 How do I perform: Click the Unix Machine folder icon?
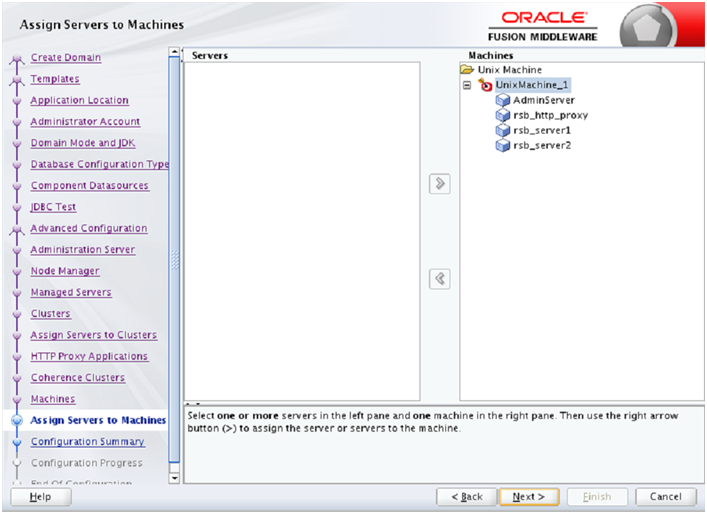click(467, 69)
